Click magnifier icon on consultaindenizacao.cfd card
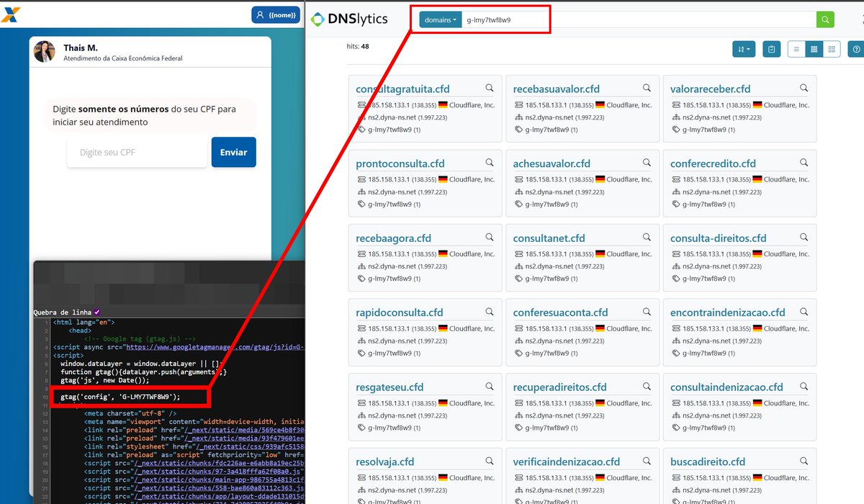Image resolution: width=864 pixels, height=504 pixels. coord(804,386)
